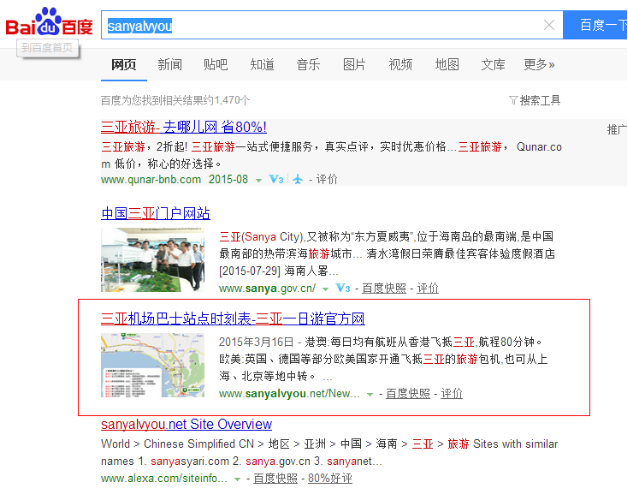Switch to the 视频 tab
628x494 pixels.
point(401,65)
